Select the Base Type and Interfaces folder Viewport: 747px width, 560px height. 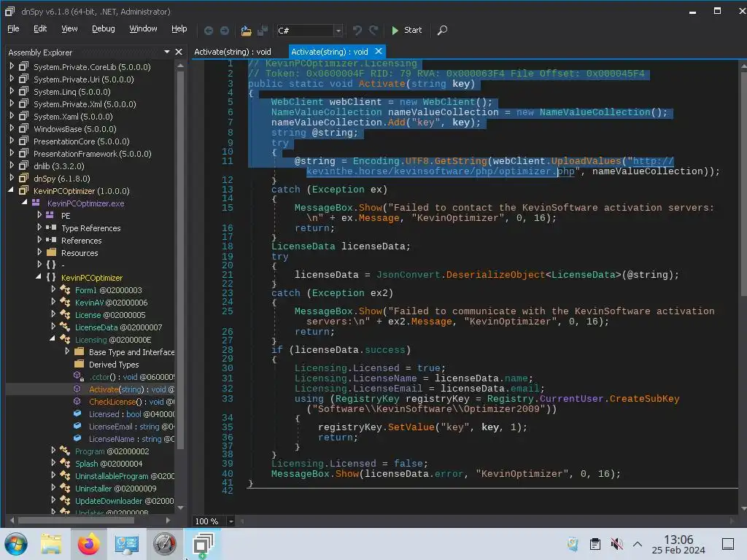click(131, 352)
